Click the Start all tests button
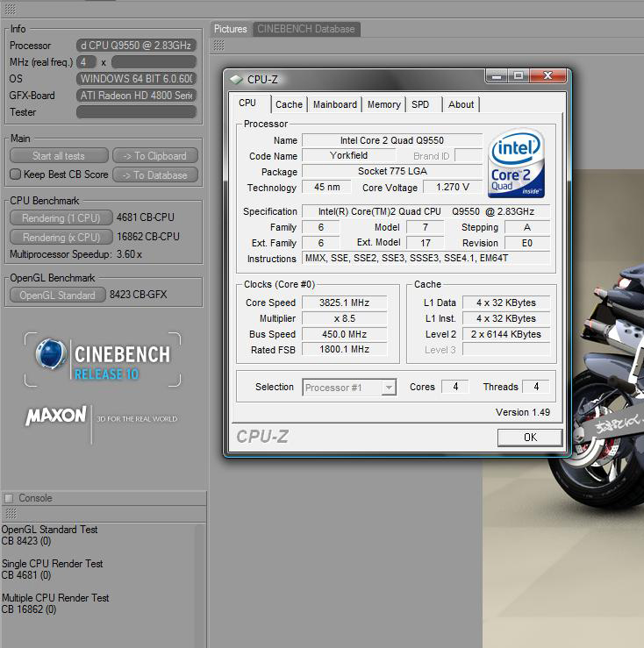The width and height of the screenshot is (644, 648). 59,156
